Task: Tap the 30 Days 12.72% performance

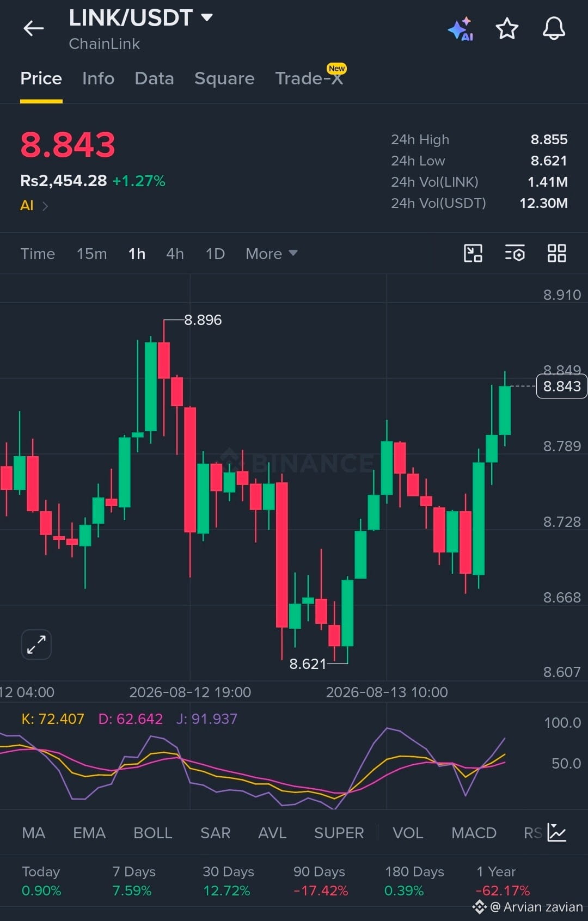Action: pos(228,881)
